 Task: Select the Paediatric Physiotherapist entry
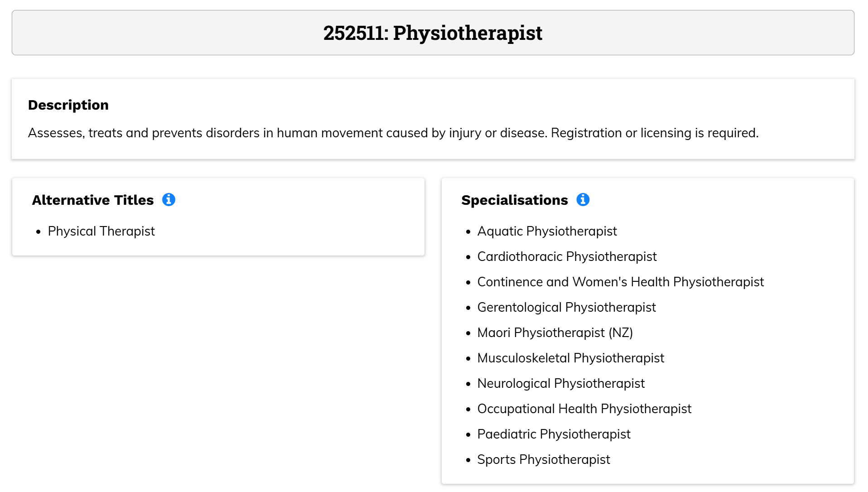point(554,434)
